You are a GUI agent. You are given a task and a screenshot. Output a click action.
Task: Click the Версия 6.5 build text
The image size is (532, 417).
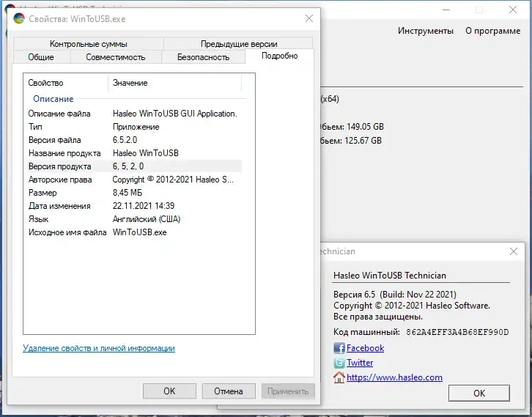coord(395,294)
